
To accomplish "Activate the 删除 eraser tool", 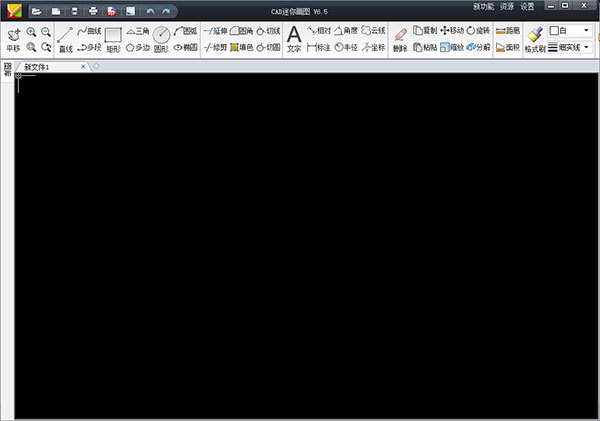I will coord(400,40).
